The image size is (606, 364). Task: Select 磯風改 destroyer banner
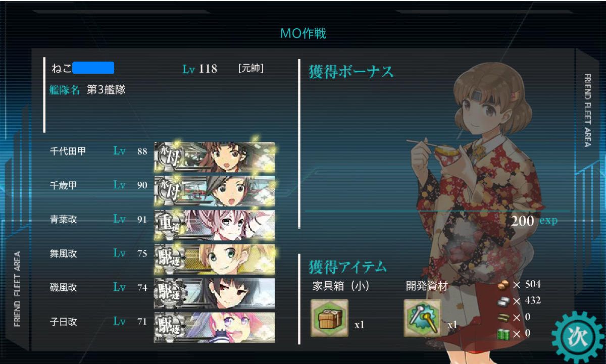tap(215, 287)
